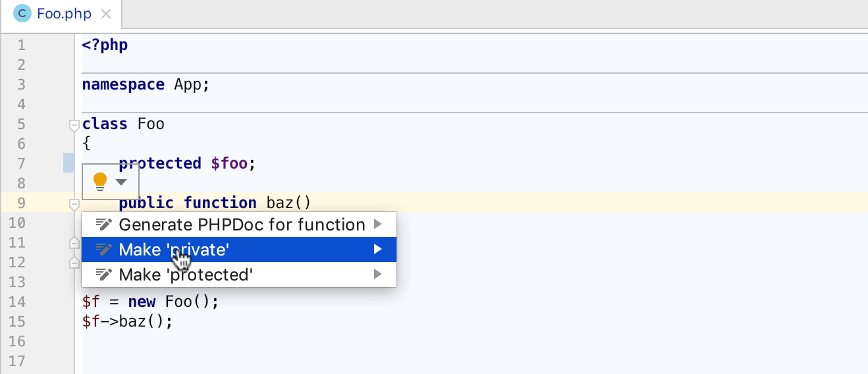Close the Foo.php editor tab
The width and height of the screenshot is (868, 374).
[107, 14]
